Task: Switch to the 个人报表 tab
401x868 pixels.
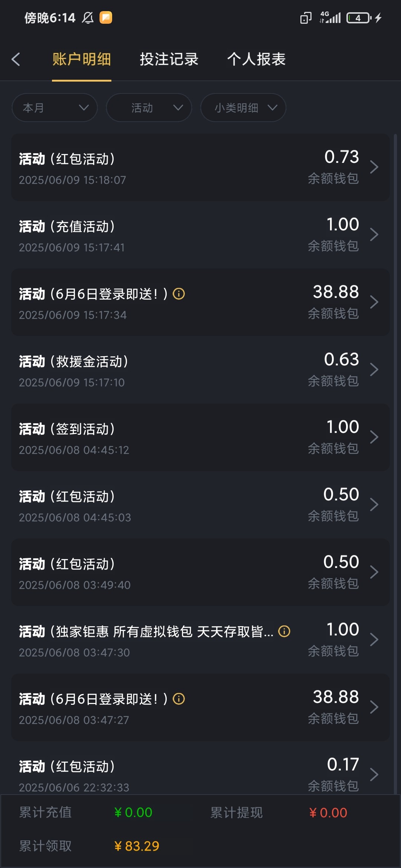Action: 256,59
